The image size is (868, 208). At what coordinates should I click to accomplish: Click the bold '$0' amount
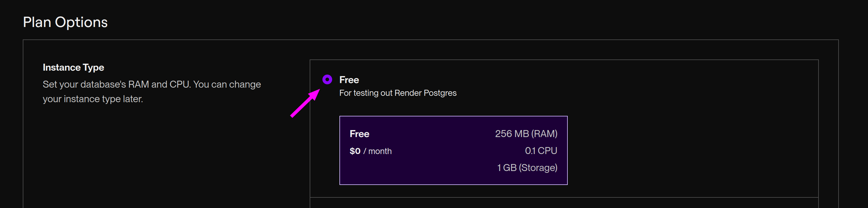(x=355, y=151)
